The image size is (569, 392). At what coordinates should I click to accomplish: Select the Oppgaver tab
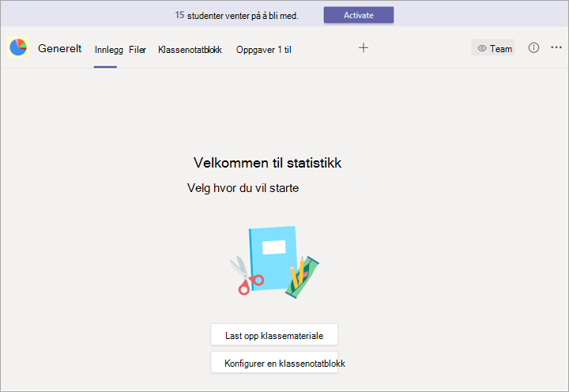point(255,50)
